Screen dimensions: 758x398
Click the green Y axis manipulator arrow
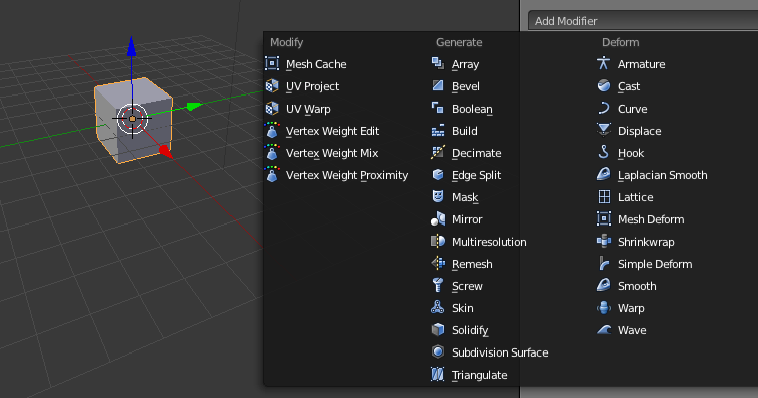[194, 106]
